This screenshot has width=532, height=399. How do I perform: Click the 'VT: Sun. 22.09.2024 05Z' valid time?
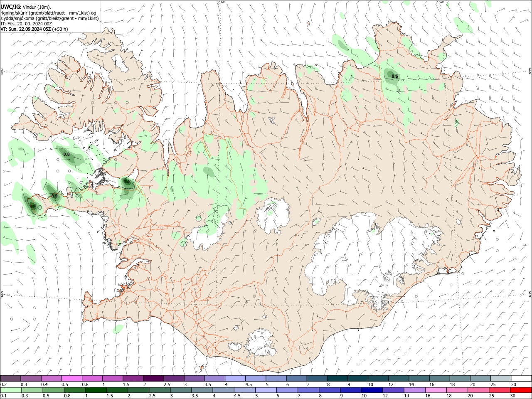point(26,29)
